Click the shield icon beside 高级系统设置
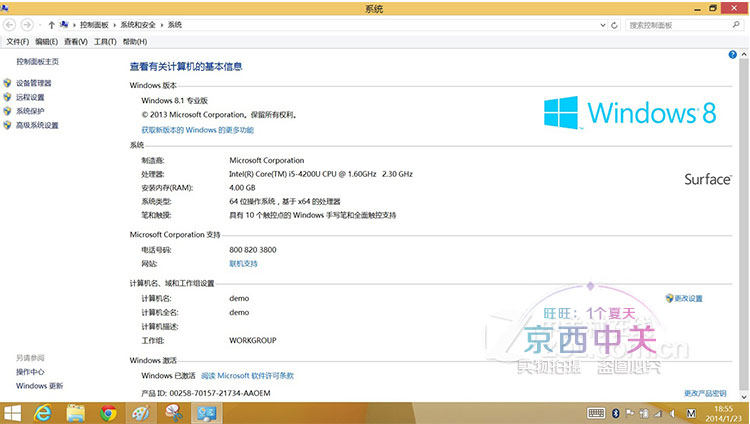Screen dimensions: 750x424 7,125
